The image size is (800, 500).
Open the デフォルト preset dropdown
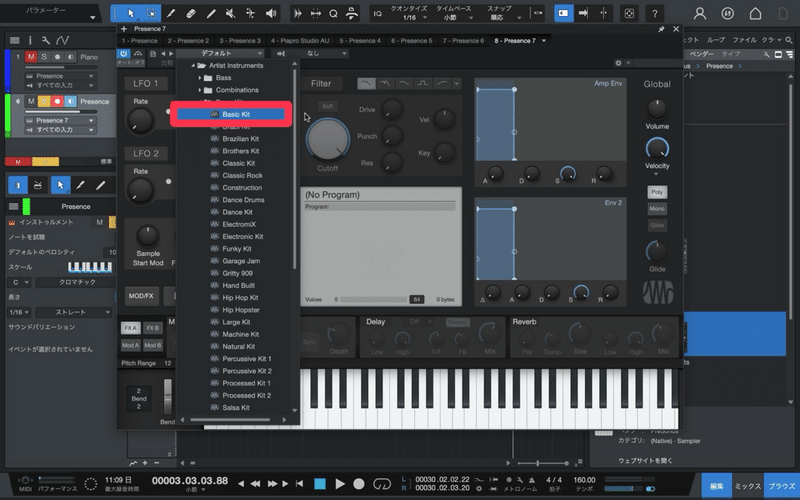[x=220, y=53]
